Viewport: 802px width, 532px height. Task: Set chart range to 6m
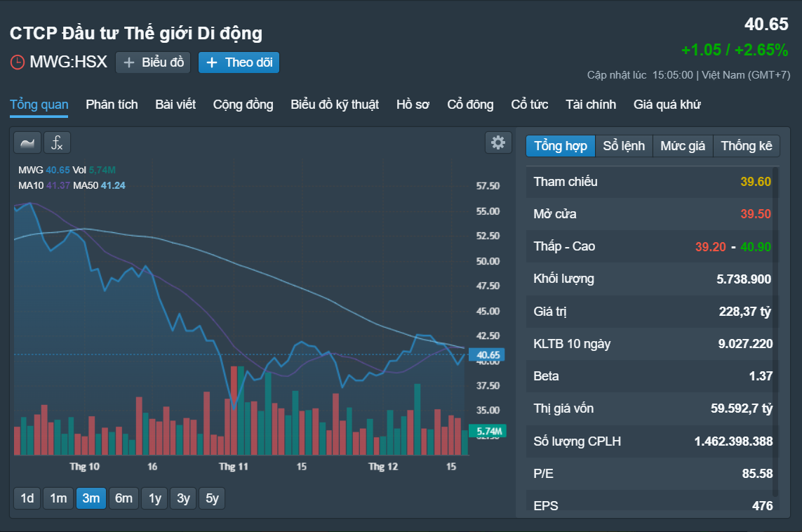[123, 498]
